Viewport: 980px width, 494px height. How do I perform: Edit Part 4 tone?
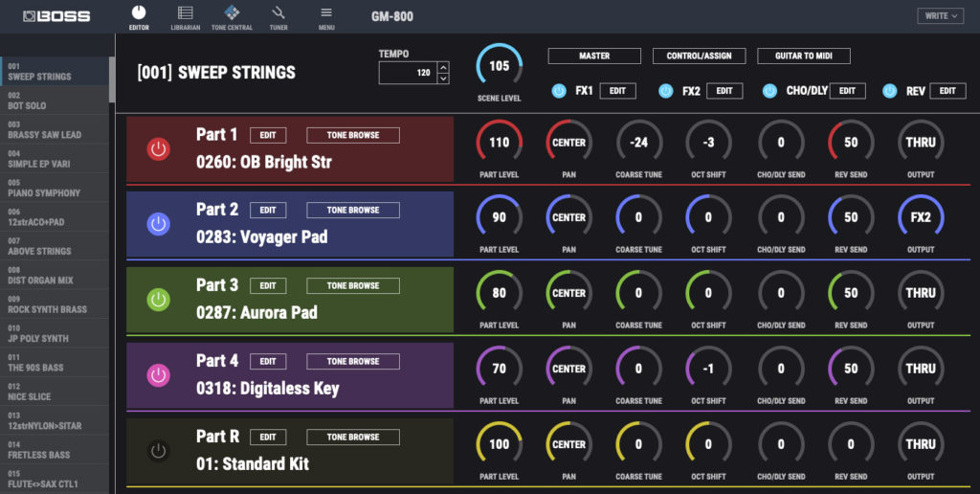(268, 362)
